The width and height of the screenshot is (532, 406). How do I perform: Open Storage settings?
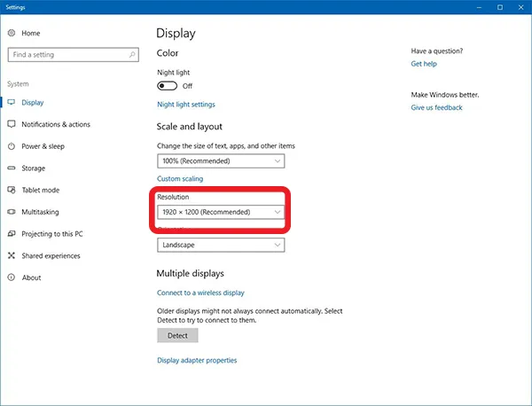click(34, 168)
